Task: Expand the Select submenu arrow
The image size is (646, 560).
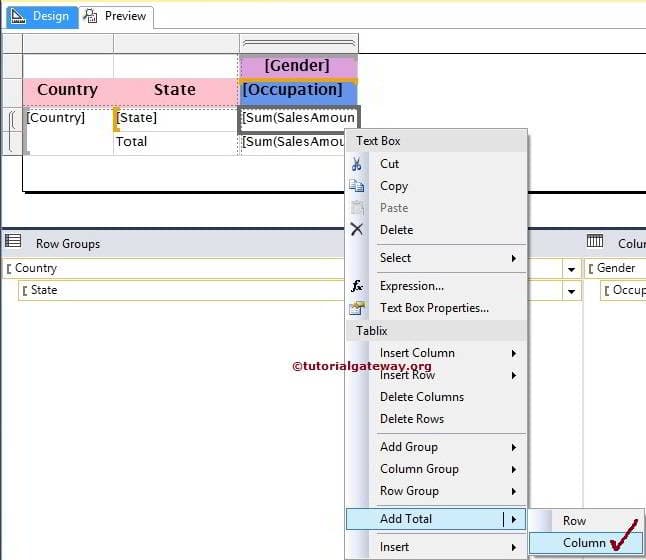Action: pos(514,258)
